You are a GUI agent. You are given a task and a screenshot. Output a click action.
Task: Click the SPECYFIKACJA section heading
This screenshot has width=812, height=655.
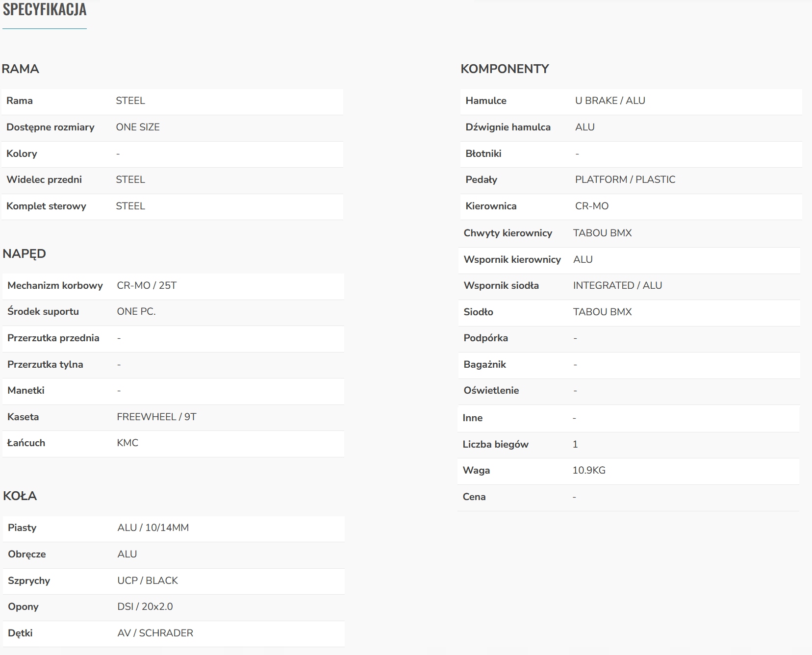[45, 10]
